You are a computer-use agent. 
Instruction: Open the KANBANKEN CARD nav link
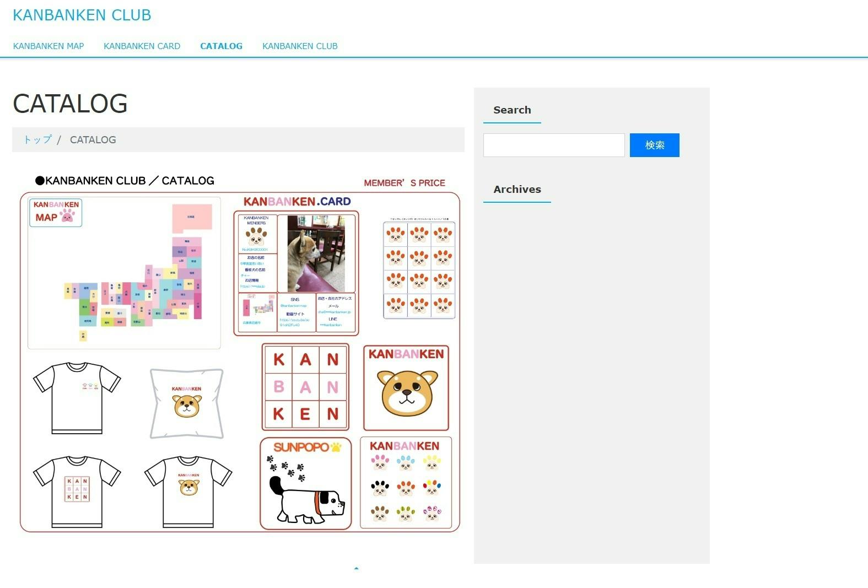click(142, 46)
